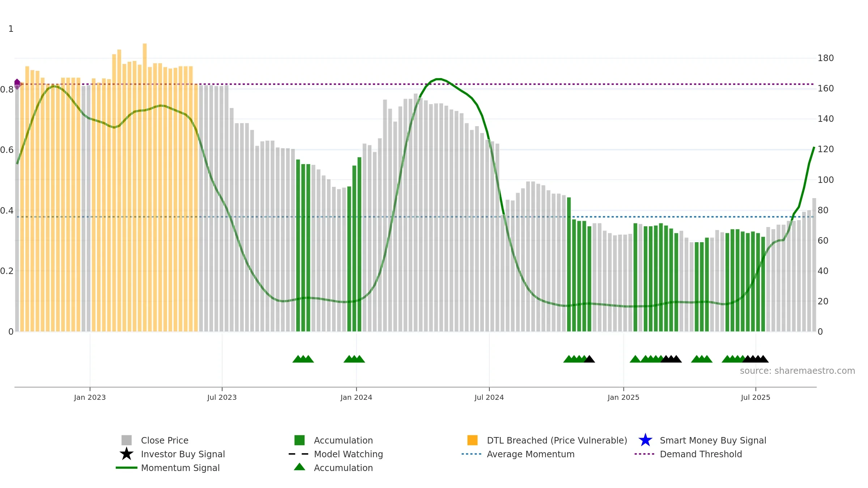This screenshot has height=488, width=868.
Task: Click the orange DTL Breached color swatch
Action: pos(472,440)
